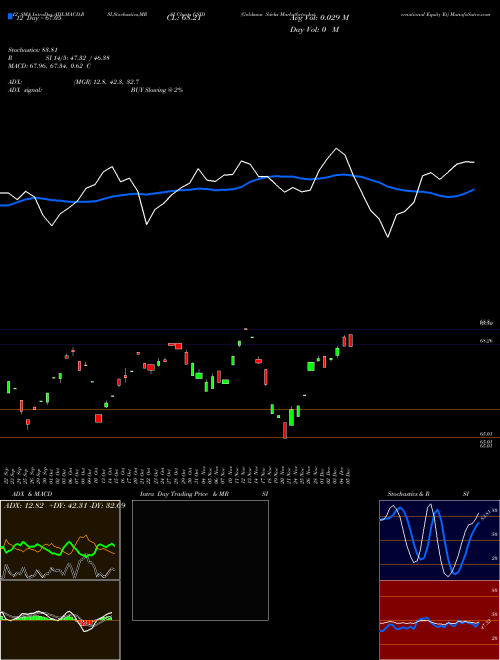Image resolution: width=500 pixels, height=660 pixels.
Task: Click the 65.01 price axis label above the orange line
Action: pos(486,434)
